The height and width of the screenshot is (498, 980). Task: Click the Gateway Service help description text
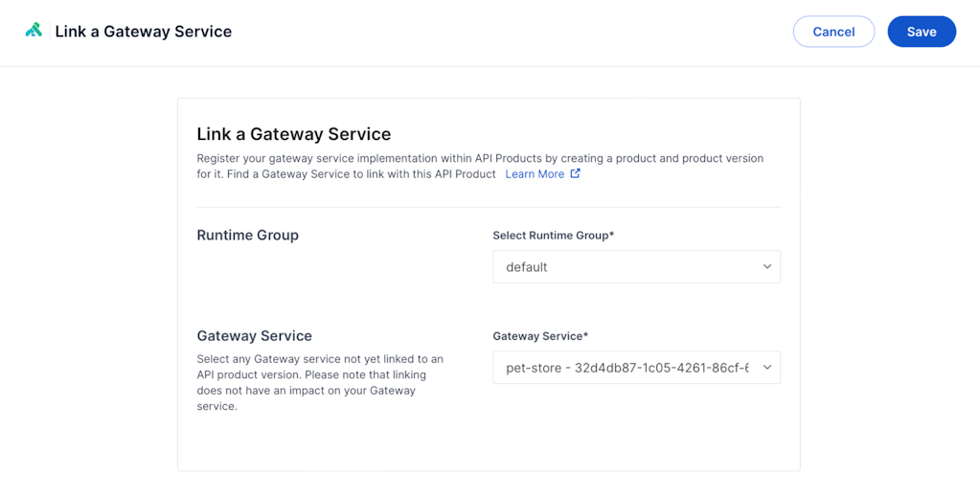(320, 382)
